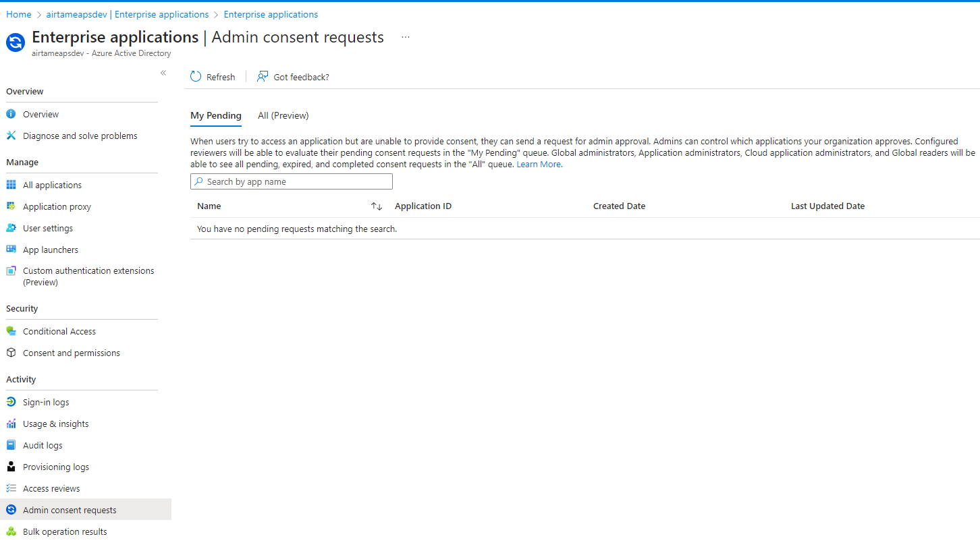Open the Learn More link
The width and height of the screenshot is (980, 553).
pos(538,164)
